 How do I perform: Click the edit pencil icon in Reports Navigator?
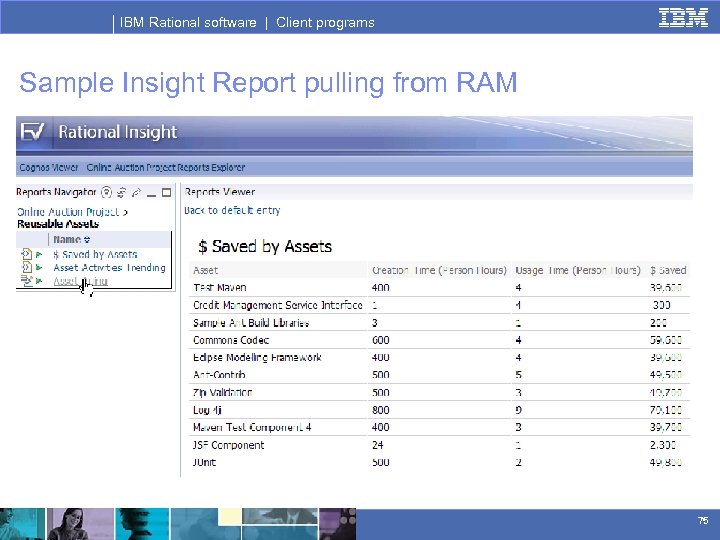(x=136, y=192)
